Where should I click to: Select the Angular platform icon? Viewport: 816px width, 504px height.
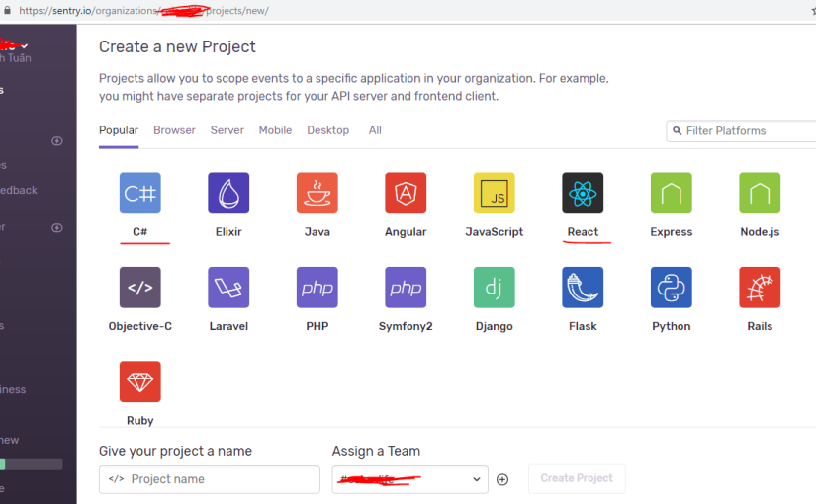(406, 193)
